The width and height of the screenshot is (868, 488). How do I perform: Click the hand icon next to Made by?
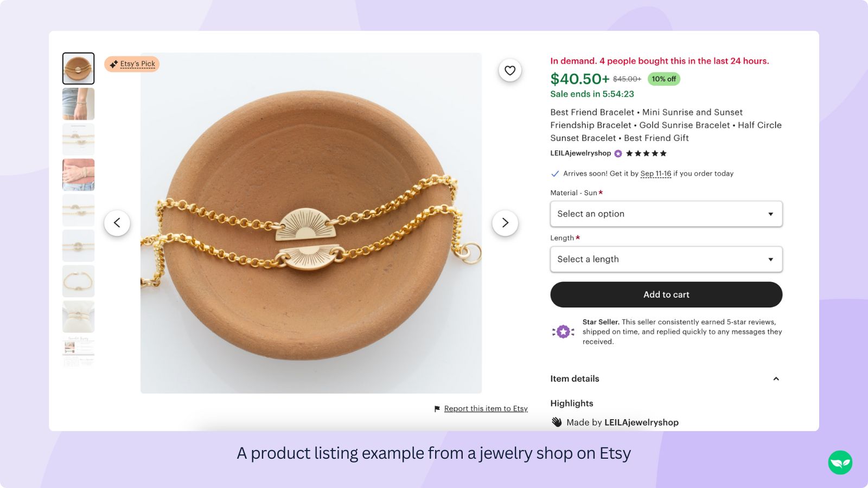click(556, 422)
